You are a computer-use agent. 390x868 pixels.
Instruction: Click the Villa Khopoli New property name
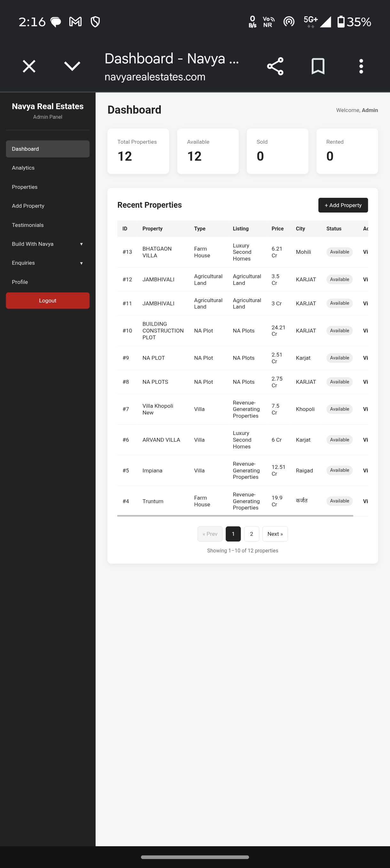[x=158, y=409]
